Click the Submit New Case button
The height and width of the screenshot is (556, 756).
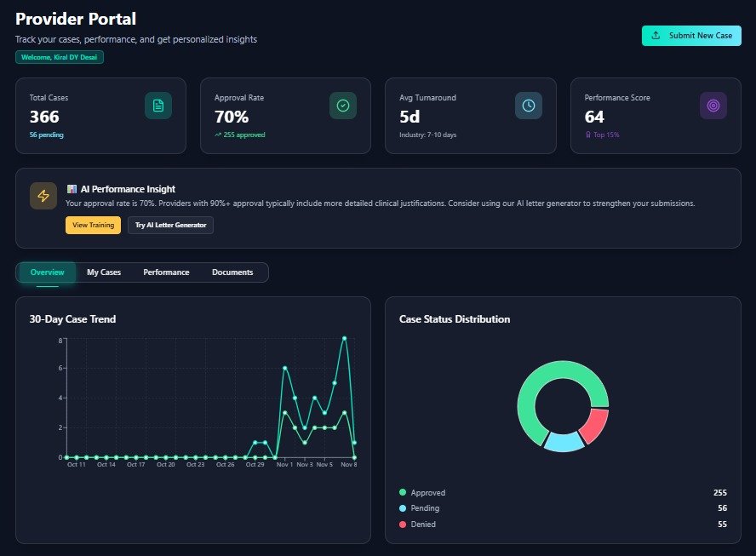tap(691, 36)
